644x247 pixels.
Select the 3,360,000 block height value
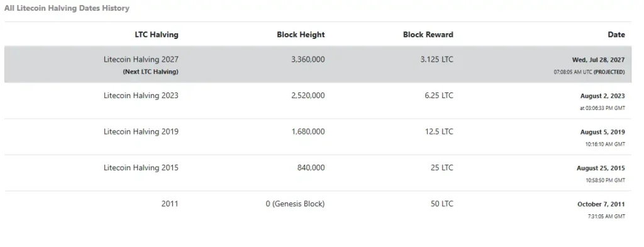point(308,60)
